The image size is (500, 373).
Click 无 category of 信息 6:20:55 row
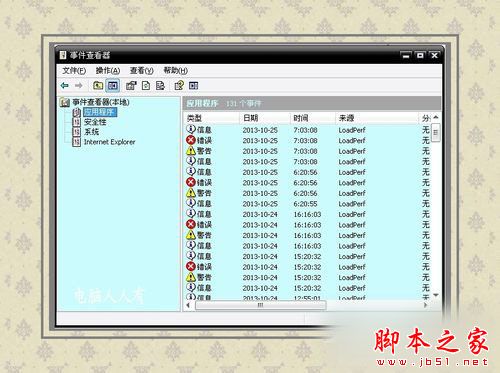click(x=426, y=204)
